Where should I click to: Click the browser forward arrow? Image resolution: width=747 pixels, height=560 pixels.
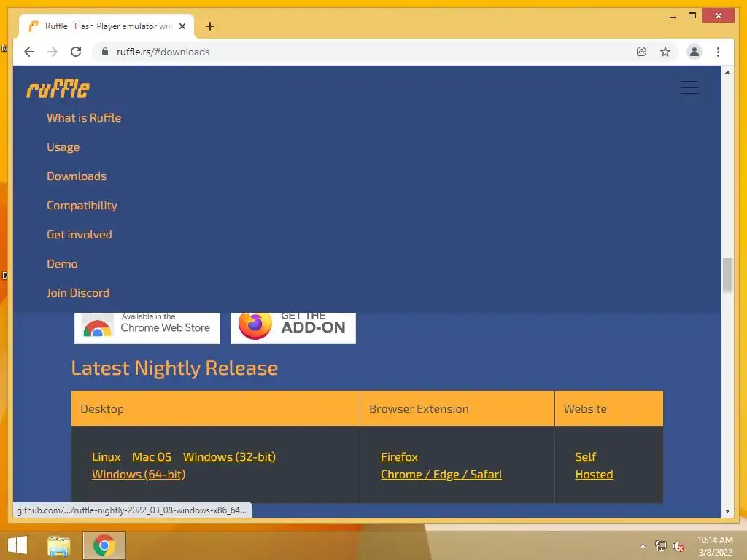(53, 52)
